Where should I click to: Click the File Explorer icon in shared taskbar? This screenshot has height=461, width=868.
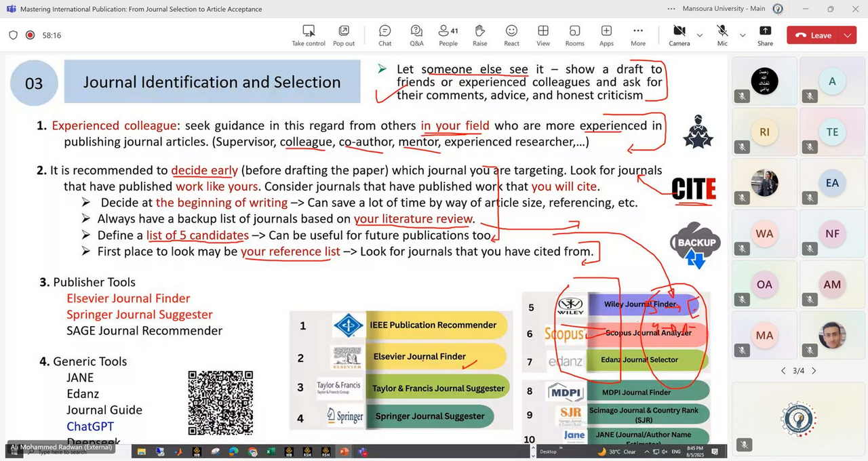tap(142, 452)
